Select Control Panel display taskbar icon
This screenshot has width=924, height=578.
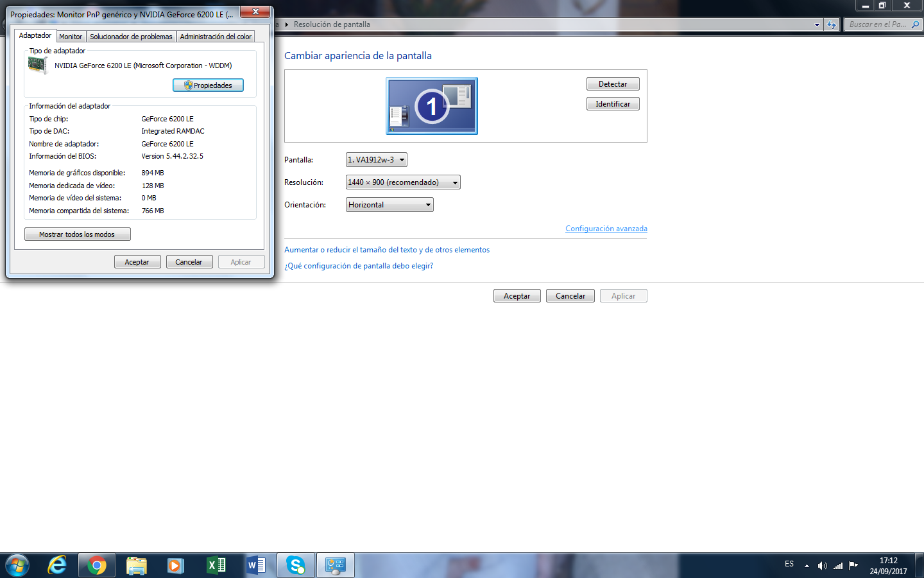pyautogui.click(x=335, y=565)
